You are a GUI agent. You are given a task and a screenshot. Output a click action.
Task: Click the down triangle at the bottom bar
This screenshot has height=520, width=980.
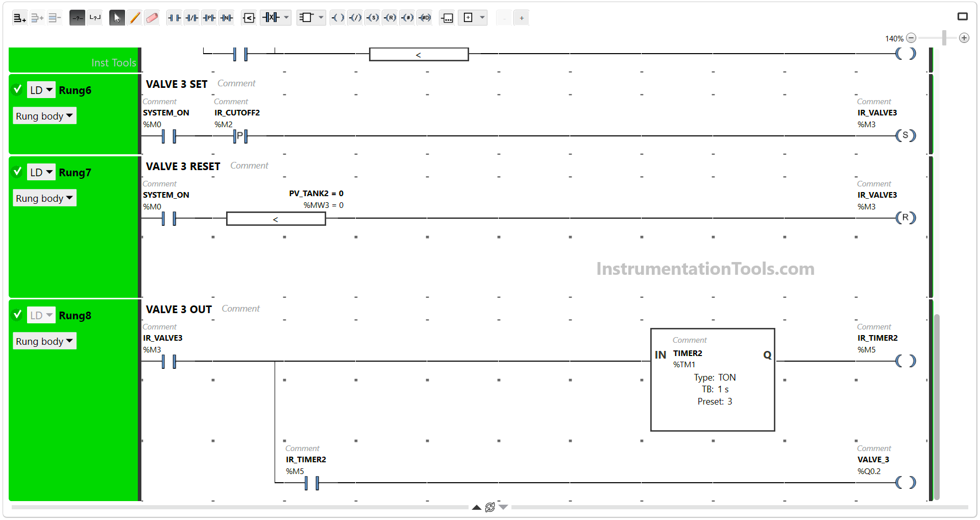[503, 507]
